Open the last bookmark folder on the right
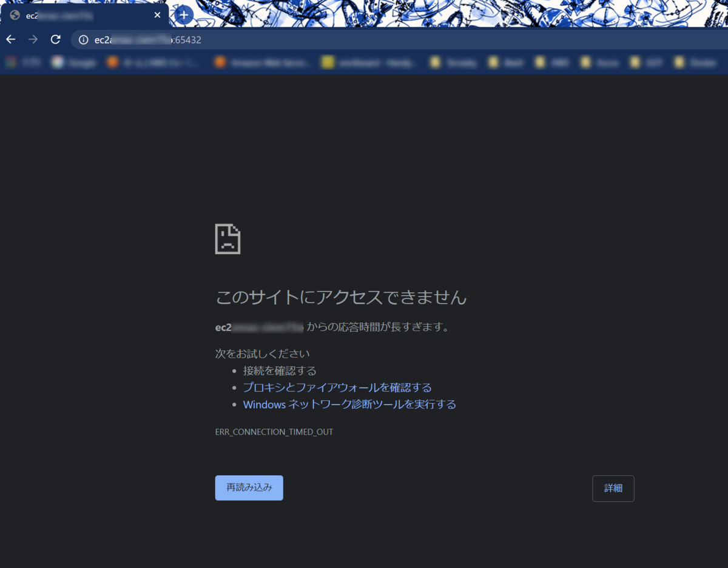The image size is (728, 568). coord(696,62)
